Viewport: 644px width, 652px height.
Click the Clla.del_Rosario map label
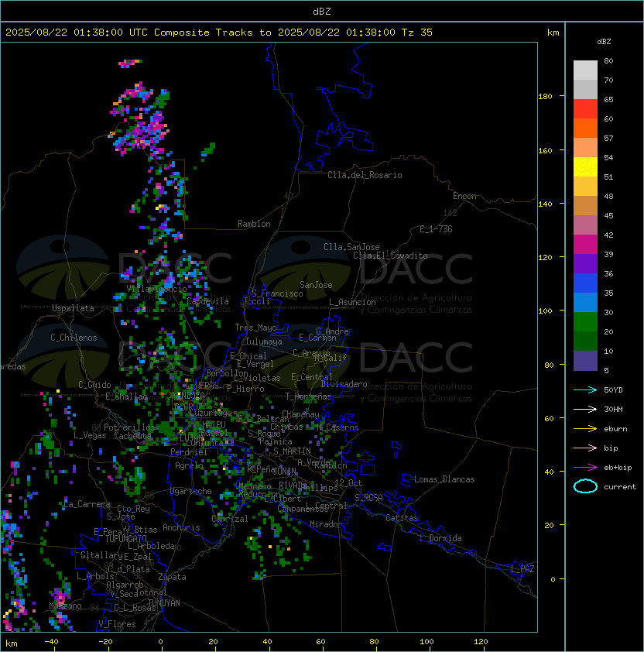[x=365, y=175]
